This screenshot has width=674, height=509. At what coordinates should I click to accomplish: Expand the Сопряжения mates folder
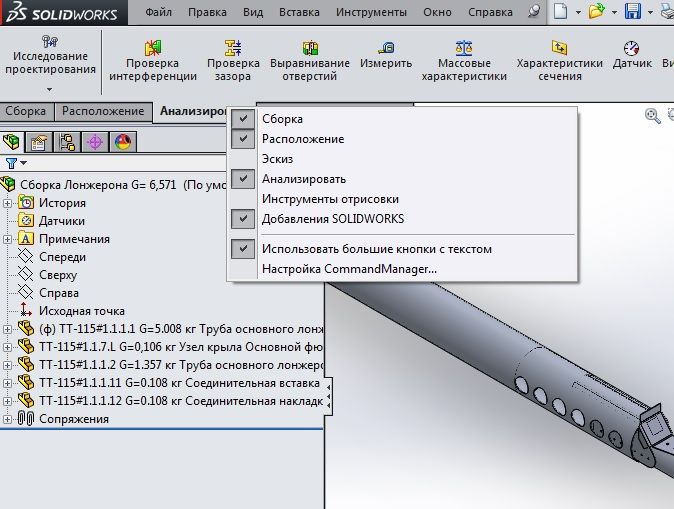coord(9,419)
